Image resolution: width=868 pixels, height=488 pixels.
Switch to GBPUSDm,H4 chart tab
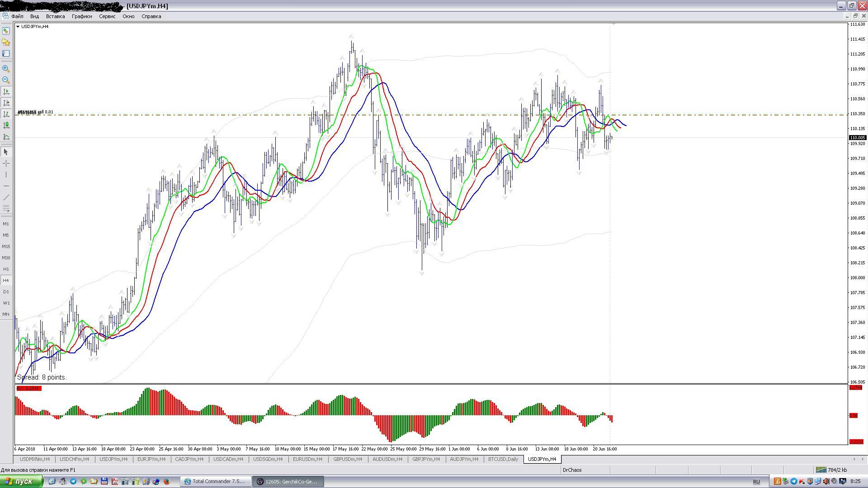pos(348,459)
